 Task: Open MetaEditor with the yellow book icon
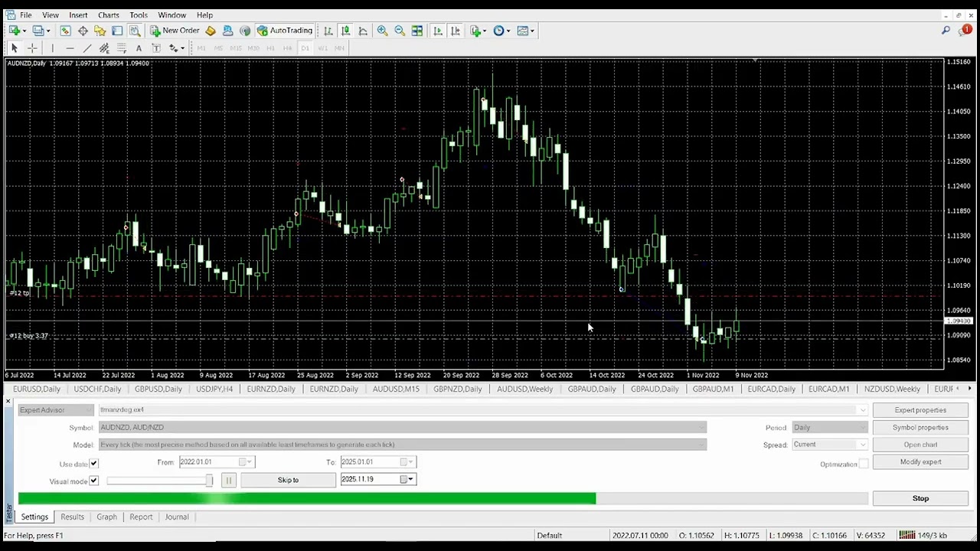(211, 31)
